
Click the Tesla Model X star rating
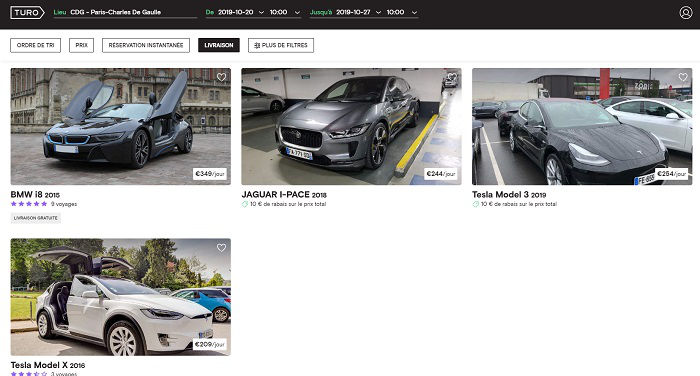[x=29, y=374]
